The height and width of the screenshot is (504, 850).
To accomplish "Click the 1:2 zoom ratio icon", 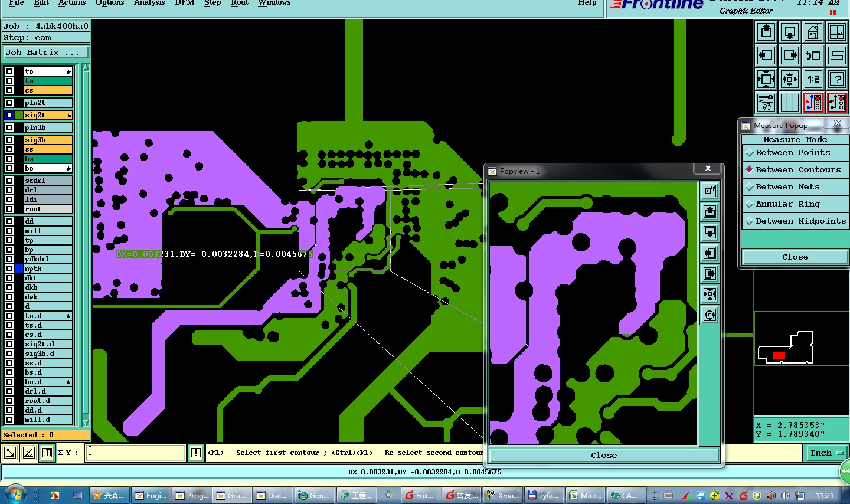I will [813, 79].
